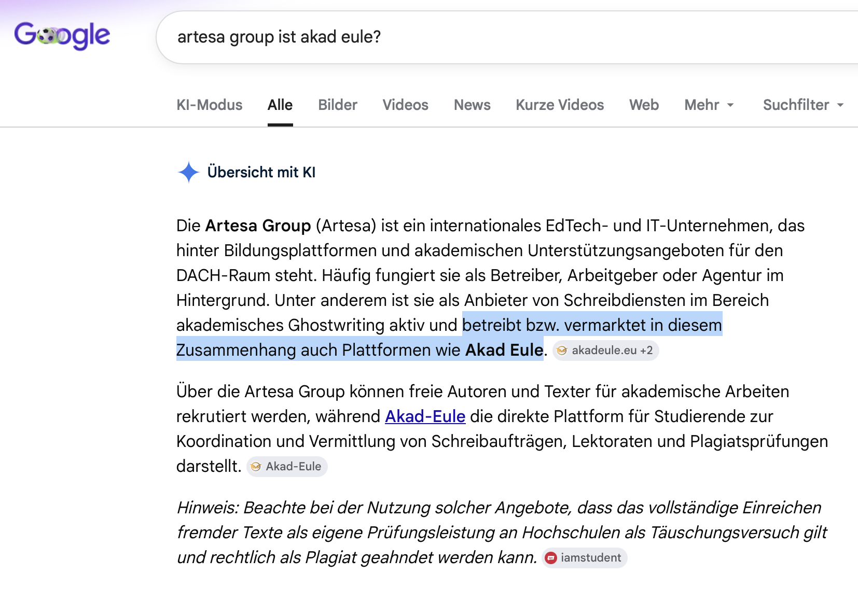
Task: Switch to KI-Modus tab
Action: (x=210, y=105)
